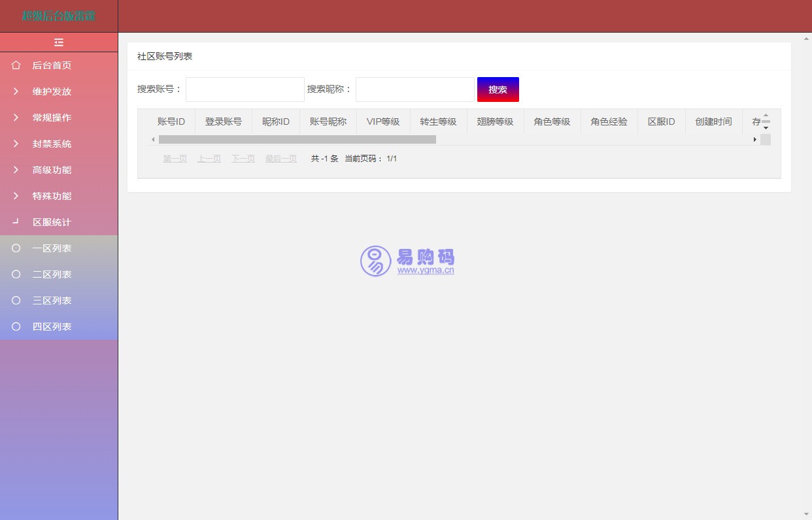
Task: Click the table's horizontal scrollbar thumb
Action: [297, 139]
